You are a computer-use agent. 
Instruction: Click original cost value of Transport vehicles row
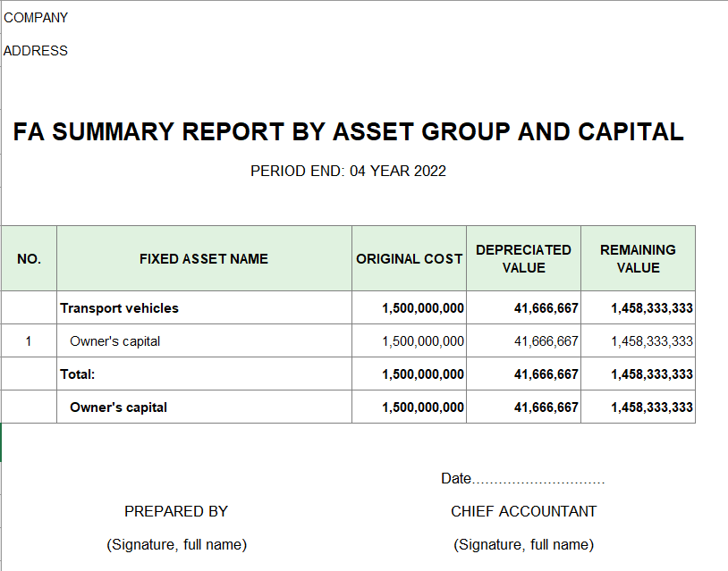[x=422, y=308]
